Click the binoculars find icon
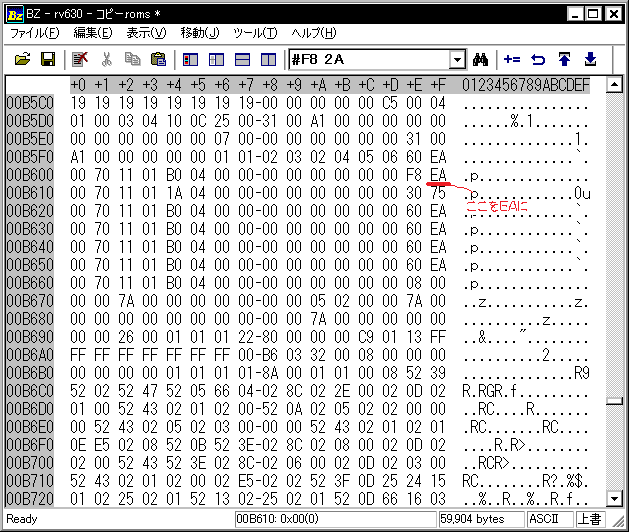This screenshot has height=532, width=629. tap(480, 60)
